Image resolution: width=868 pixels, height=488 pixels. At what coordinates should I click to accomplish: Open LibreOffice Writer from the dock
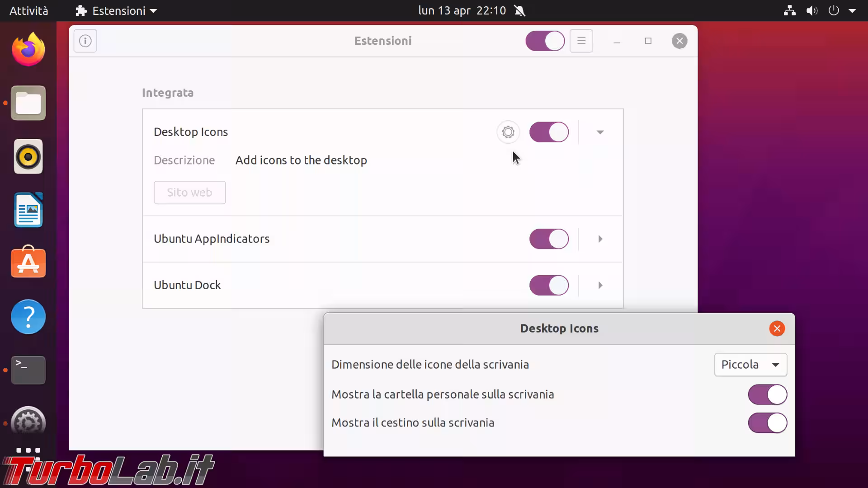coord(28,210)
